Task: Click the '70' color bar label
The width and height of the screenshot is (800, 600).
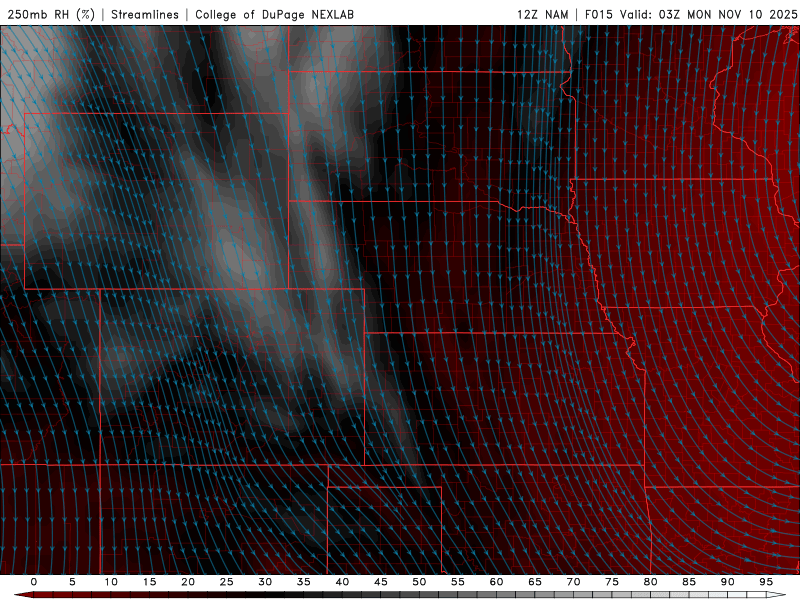Action: (573, 582)
